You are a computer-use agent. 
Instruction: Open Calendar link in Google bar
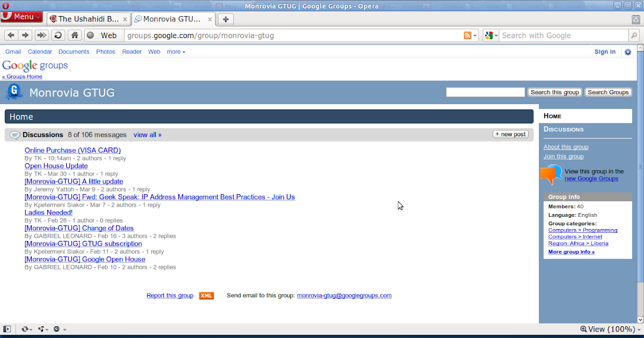click(x=40, y=52)
